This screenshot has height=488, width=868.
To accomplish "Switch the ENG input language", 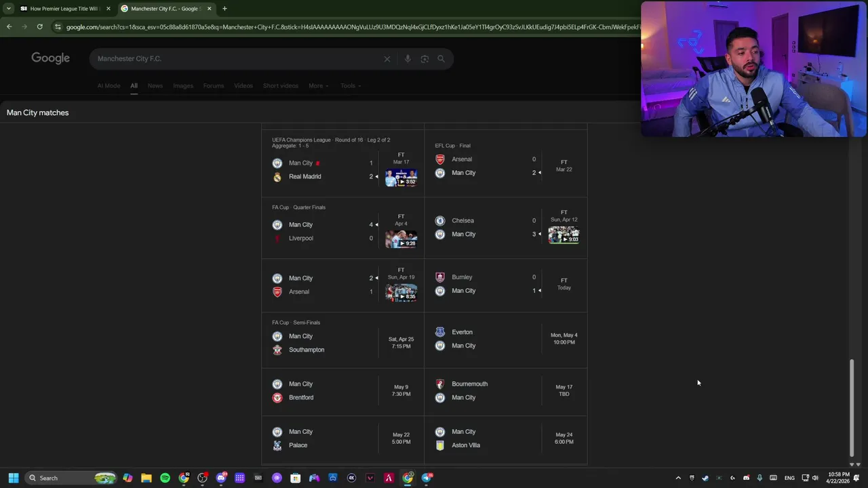I will coord(789,478).
